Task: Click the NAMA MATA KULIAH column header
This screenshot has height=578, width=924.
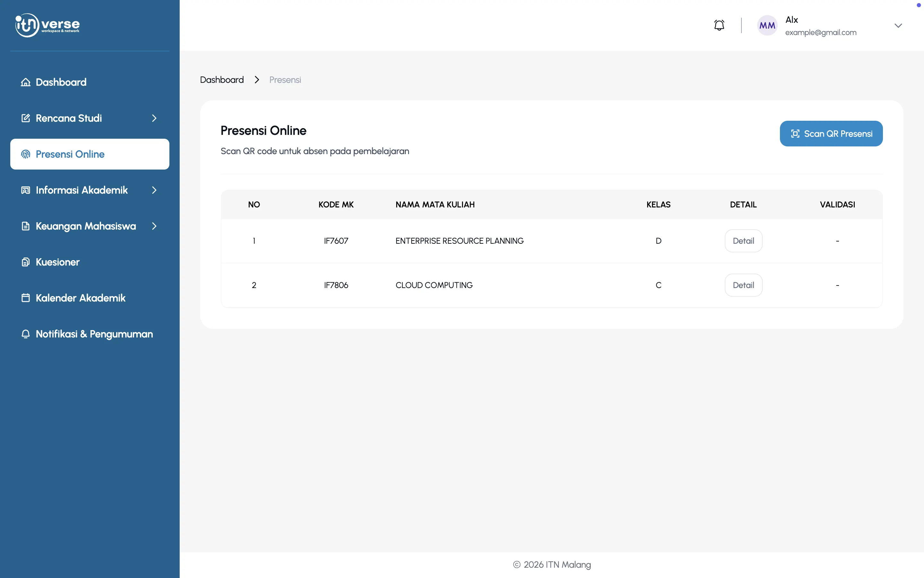Action: click(435, 205)
